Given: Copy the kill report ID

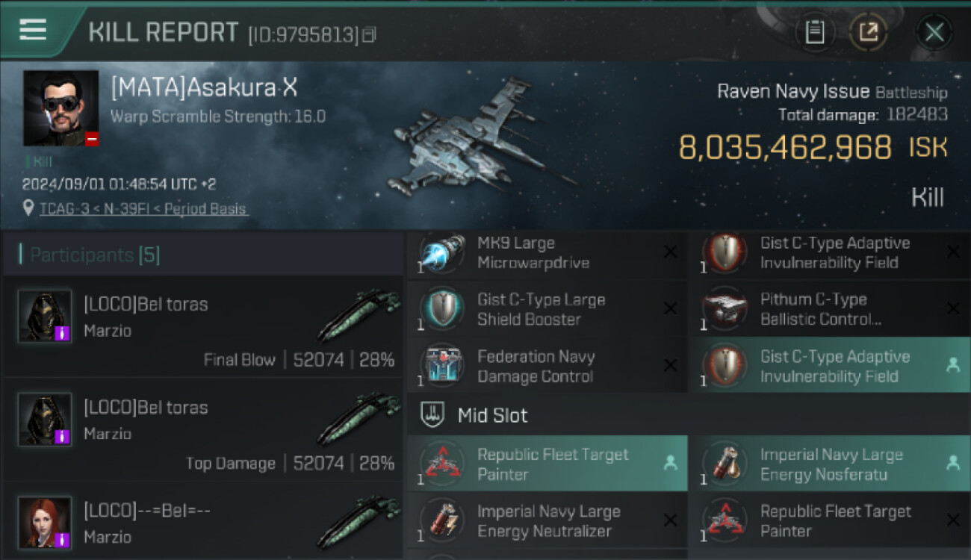Looking at the screenshot, I should click(369, 34).
